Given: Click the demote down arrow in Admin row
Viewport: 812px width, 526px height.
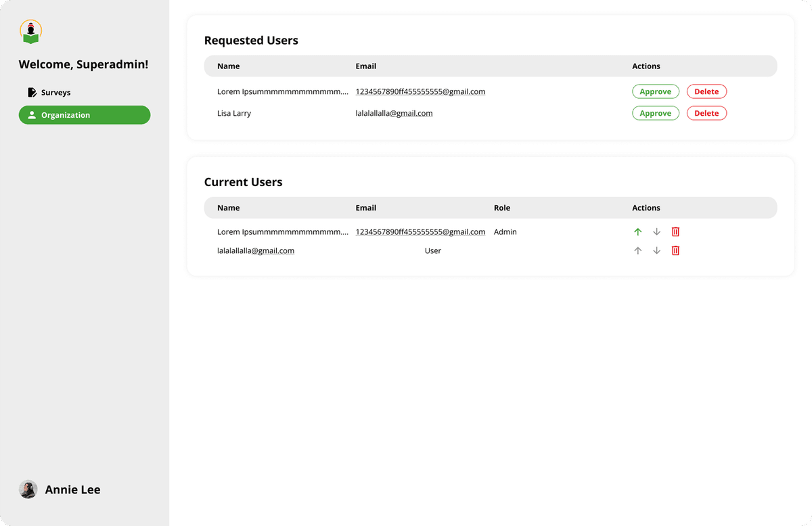Looking at the screenshot, I should [656, 232].
